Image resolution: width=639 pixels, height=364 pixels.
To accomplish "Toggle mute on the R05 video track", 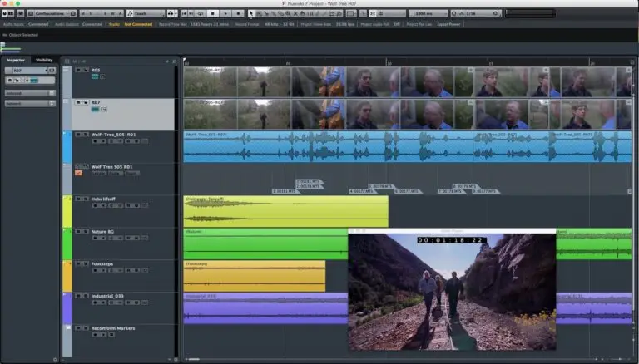I will (77, 71).
